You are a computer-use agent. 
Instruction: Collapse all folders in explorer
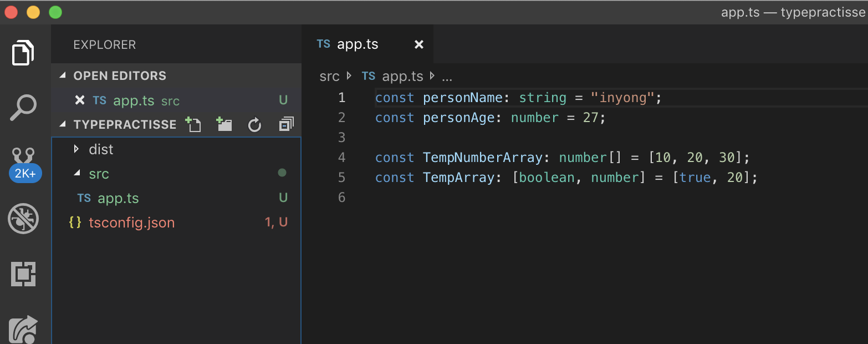[x=286, y=124]
